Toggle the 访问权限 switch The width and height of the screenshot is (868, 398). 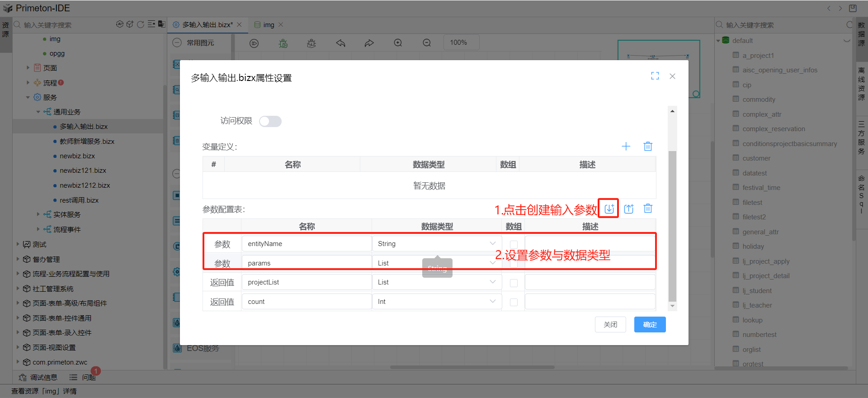tap(270, 121)
